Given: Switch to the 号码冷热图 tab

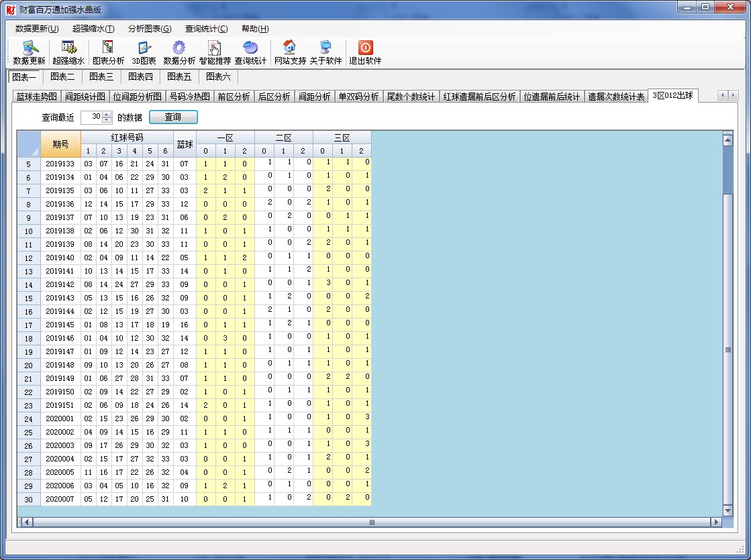Looking at the screenshot, I should [x=189, y=97].
